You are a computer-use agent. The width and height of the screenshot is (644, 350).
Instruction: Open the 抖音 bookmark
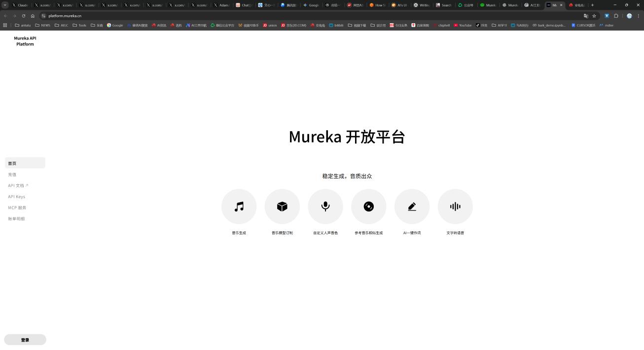[x=481, y=25]
